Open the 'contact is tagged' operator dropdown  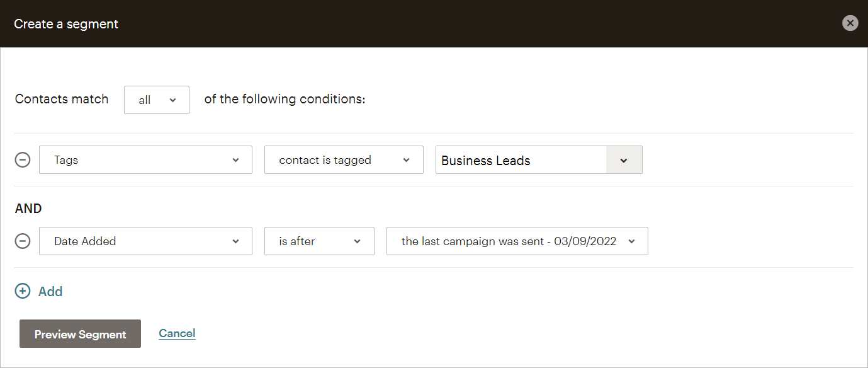coord(343,160)
